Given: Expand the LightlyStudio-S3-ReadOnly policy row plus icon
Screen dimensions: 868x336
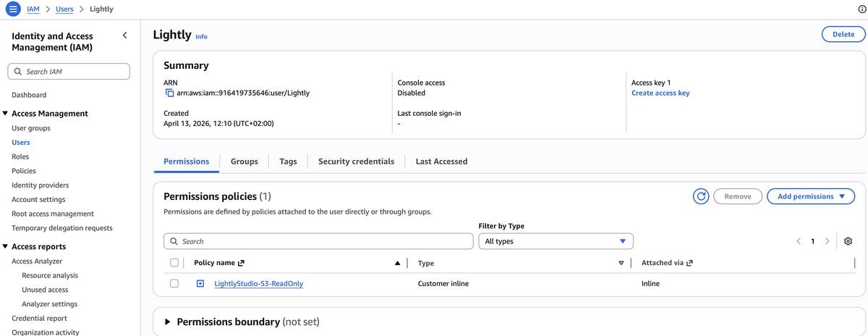Looking at the screenshot, I should 200,283.
